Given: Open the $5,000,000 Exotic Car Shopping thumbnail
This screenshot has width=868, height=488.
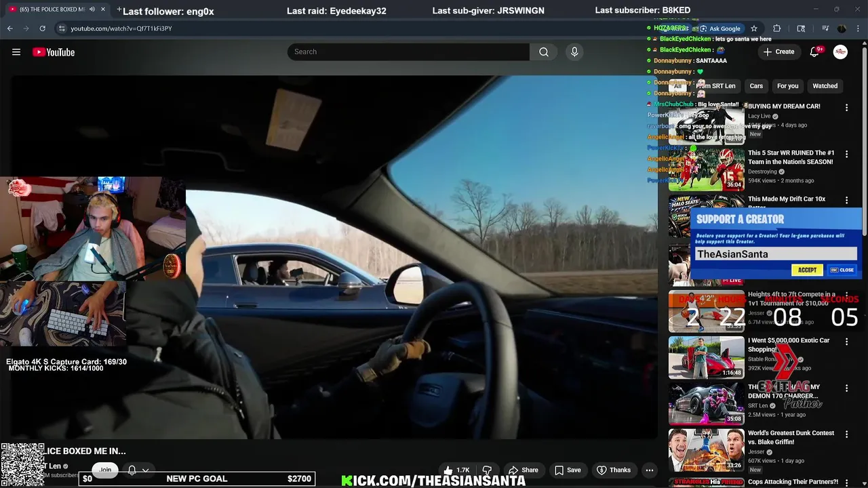Looking at the screenshot, I should coord(707,357).
